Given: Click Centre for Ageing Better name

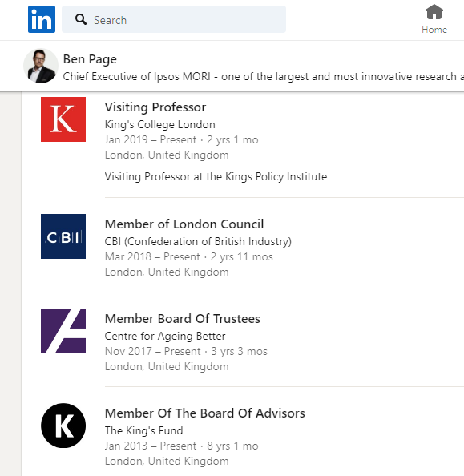Looking at the screenshot, I should (x=165, y=336).
